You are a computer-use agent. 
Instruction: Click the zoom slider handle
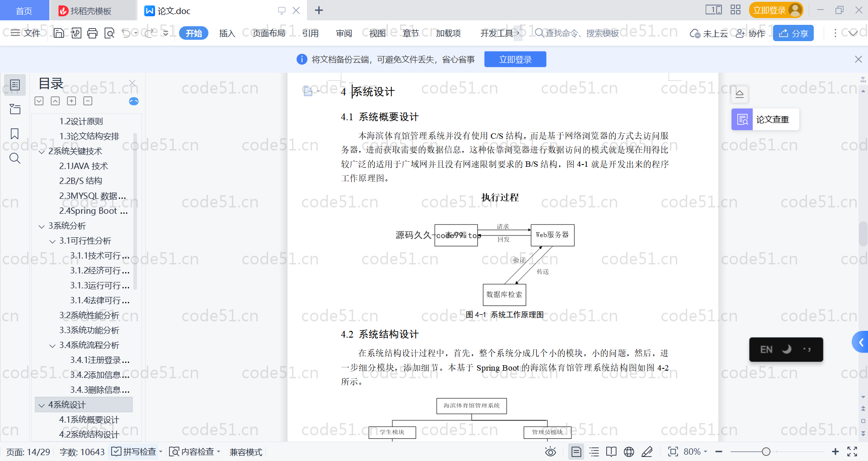point(766,452)
